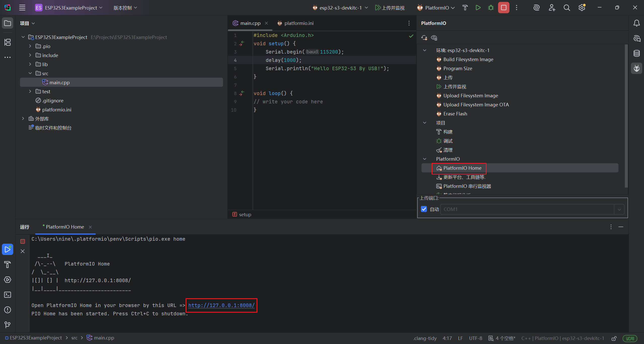The width and height of the screenshot is (644, 344).
Task: Open the Terminal tool window in the left sidebar
Action: [8, 295]
